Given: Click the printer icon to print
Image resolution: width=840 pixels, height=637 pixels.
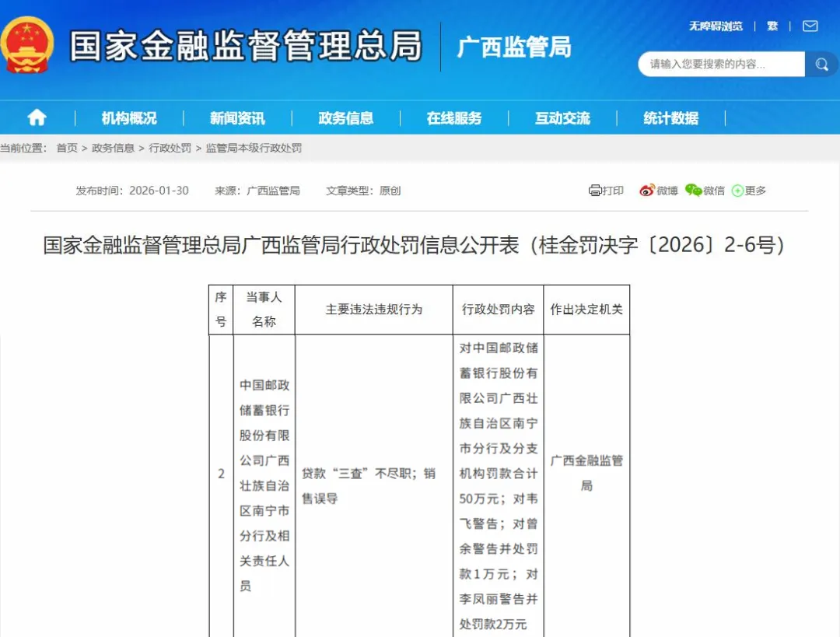Looking at the screenshot, I should tap(595, 191).
